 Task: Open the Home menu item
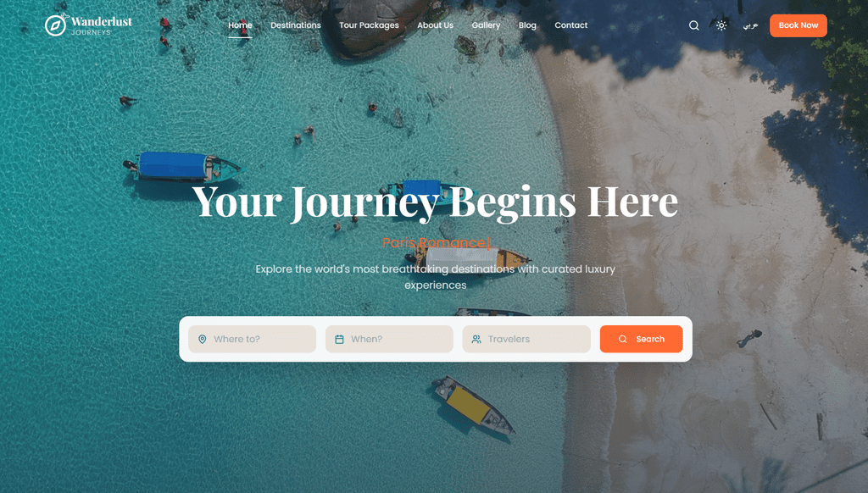click(240, 25)
